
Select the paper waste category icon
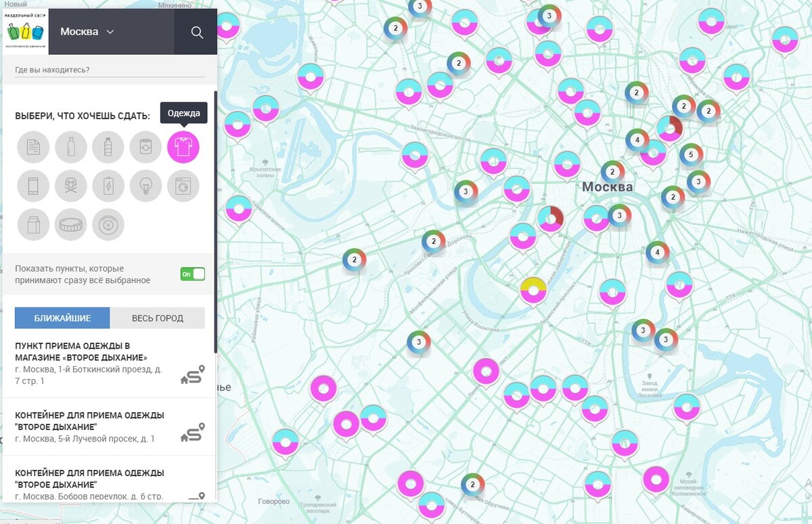(x=33, y=147)
